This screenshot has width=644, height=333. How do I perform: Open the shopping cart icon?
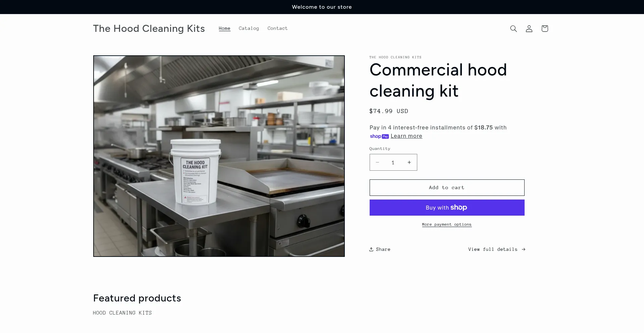pyautogui.click(x=545, y=29)
